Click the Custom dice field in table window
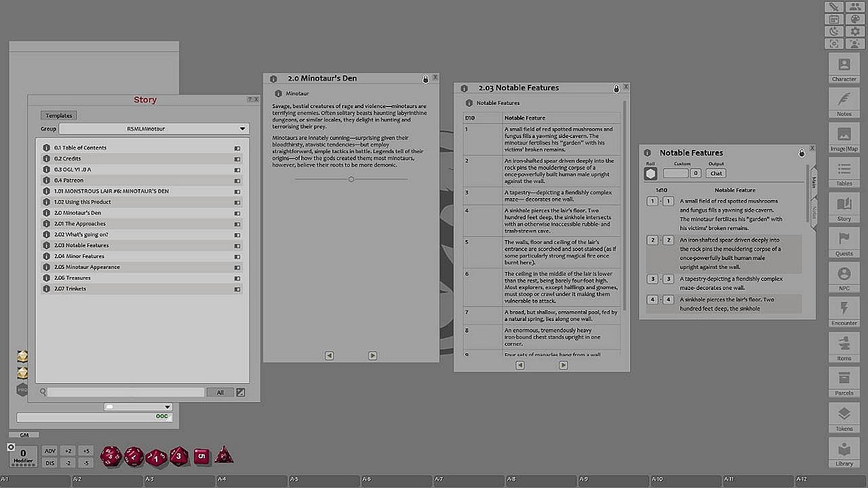Image resolution: width=868 pixels, height=488 pixels. [x=675, y=174]
